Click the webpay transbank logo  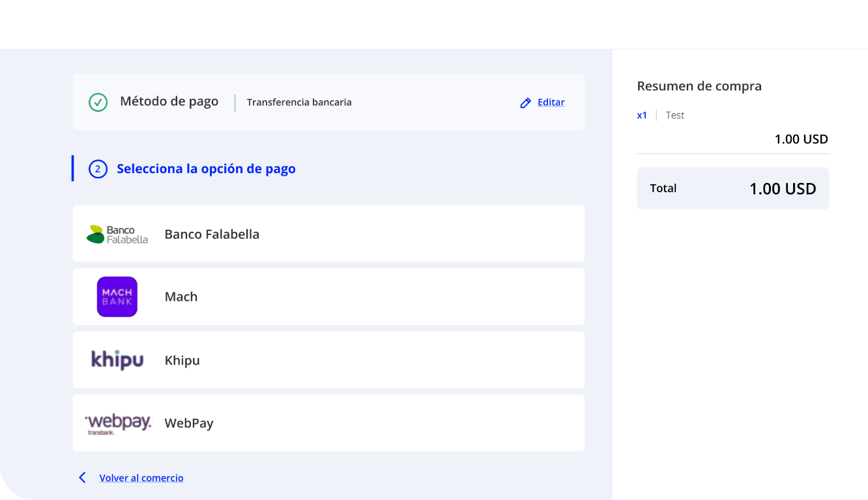(118, 423)
